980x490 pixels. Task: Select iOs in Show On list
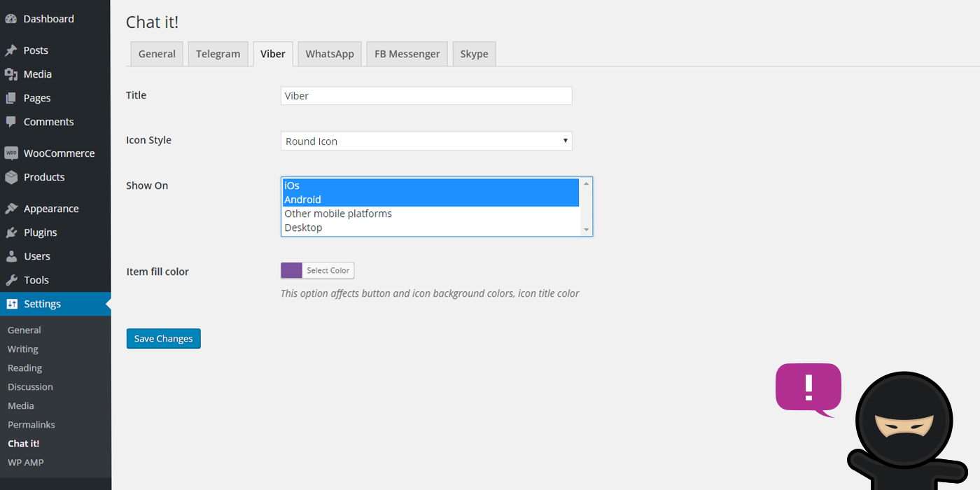pyautogui.click(x=430, y=185)
